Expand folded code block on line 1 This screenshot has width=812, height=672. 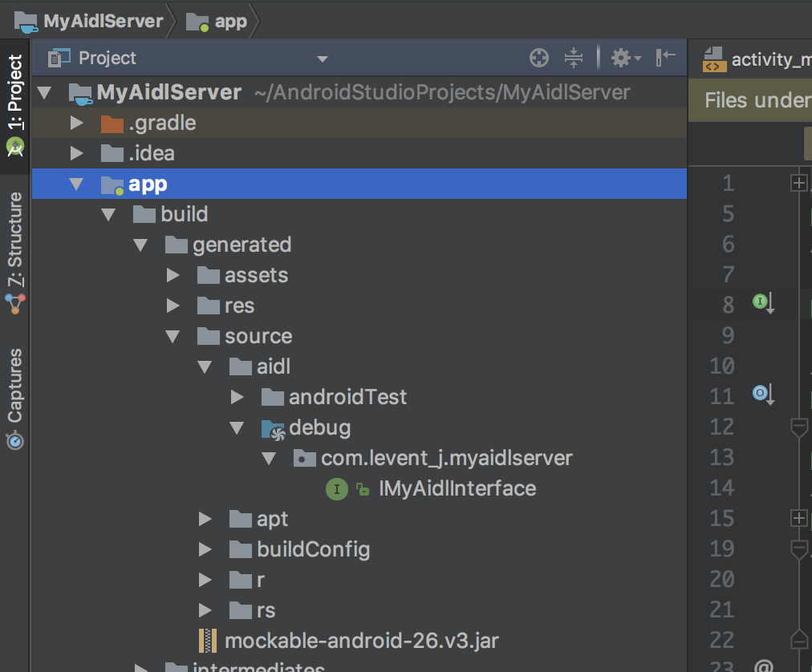(798, 184)
